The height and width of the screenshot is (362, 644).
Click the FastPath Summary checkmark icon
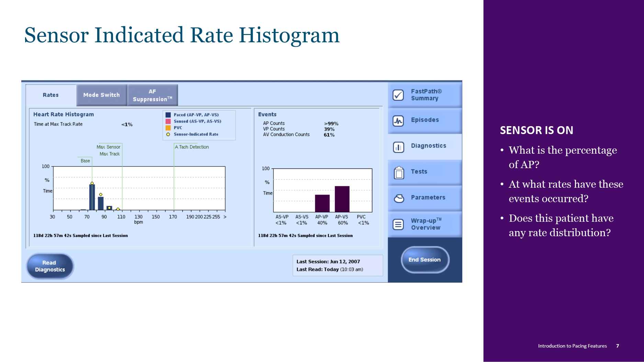pyautogui.click(x=398, y=95)
